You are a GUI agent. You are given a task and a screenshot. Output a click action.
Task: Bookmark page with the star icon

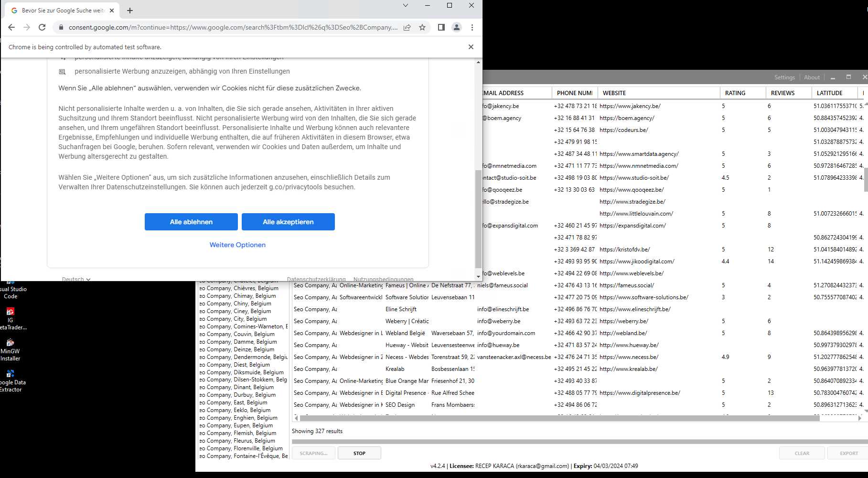422,27
